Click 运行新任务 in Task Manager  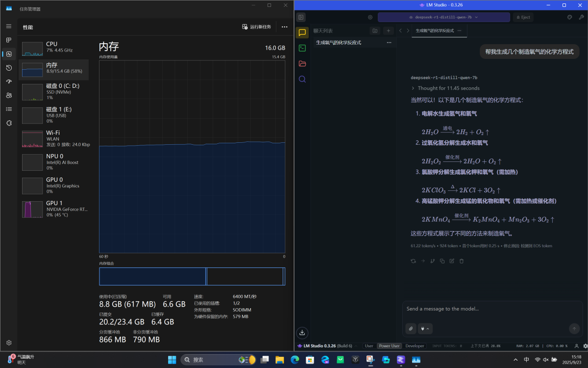pyautogui.click(x=256, y=27)
